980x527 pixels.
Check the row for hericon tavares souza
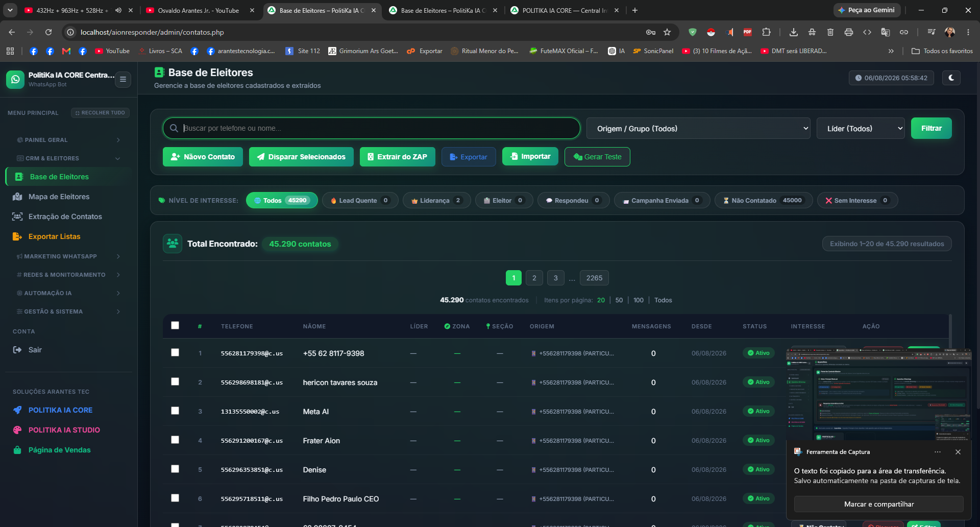[x=175, y=381]
